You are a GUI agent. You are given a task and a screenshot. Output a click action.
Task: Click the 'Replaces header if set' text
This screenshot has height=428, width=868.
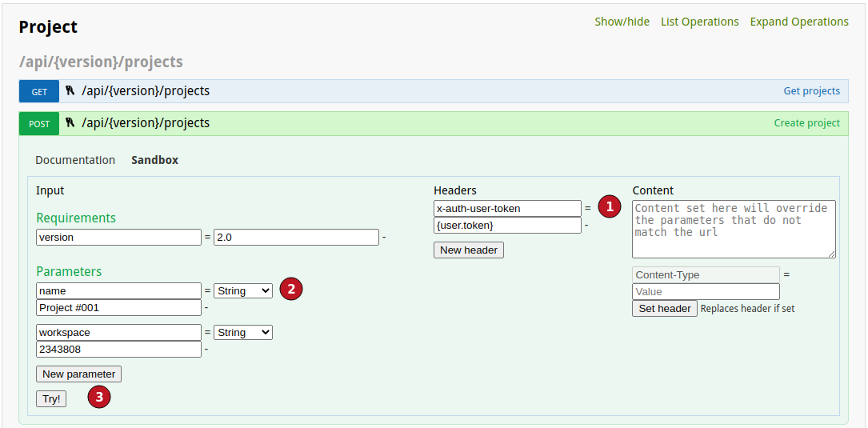click(x=747, y=309)
